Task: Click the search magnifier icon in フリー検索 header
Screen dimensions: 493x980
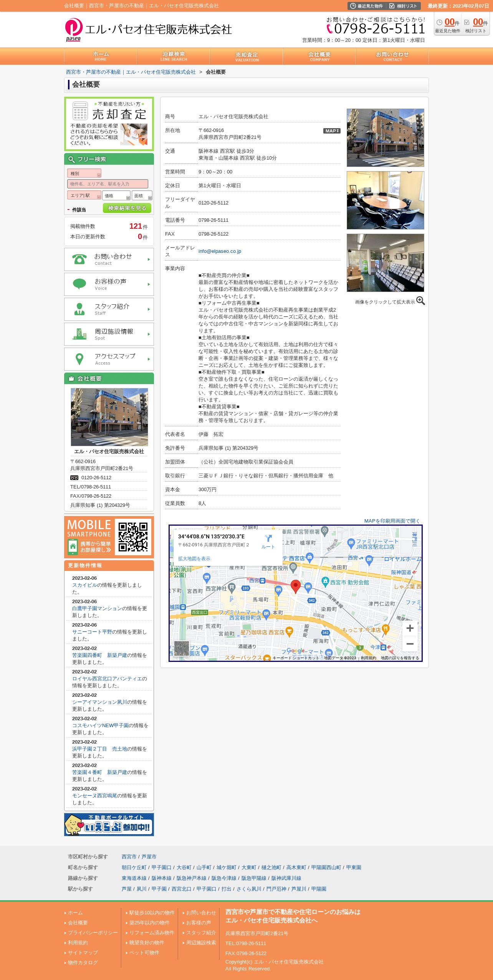Action: pyautogui.click(x=71, y=159)
